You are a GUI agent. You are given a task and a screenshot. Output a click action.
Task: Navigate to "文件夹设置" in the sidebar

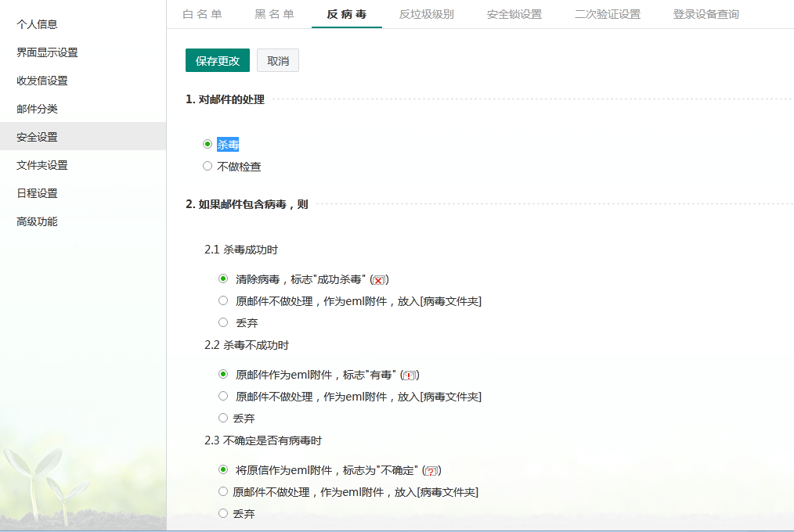(42, 165)
